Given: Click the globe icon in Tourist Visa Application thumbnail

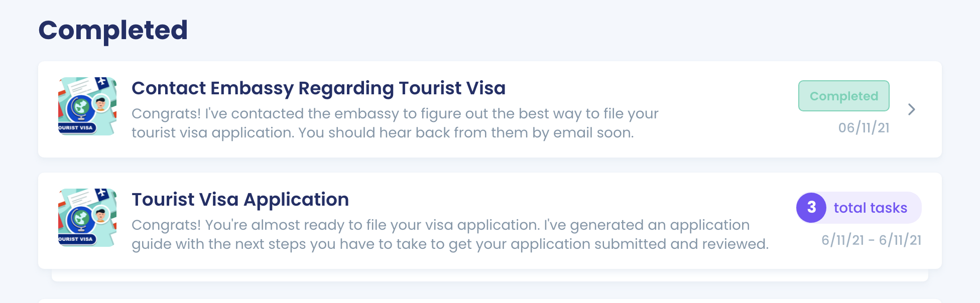Looking at the screenshot, I should point(80,218).
